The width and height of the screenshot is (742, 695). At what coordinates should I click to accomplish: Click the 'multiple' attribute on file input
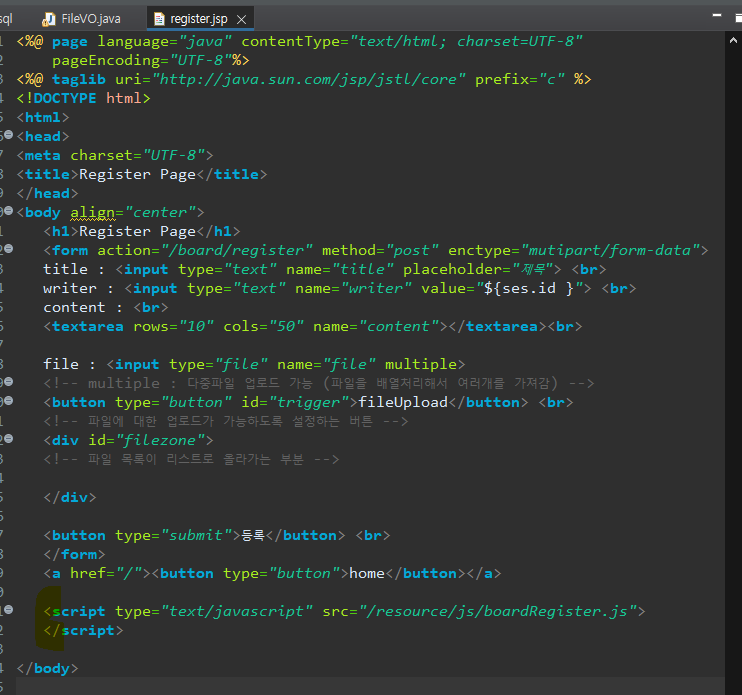(x=421, y=365)
